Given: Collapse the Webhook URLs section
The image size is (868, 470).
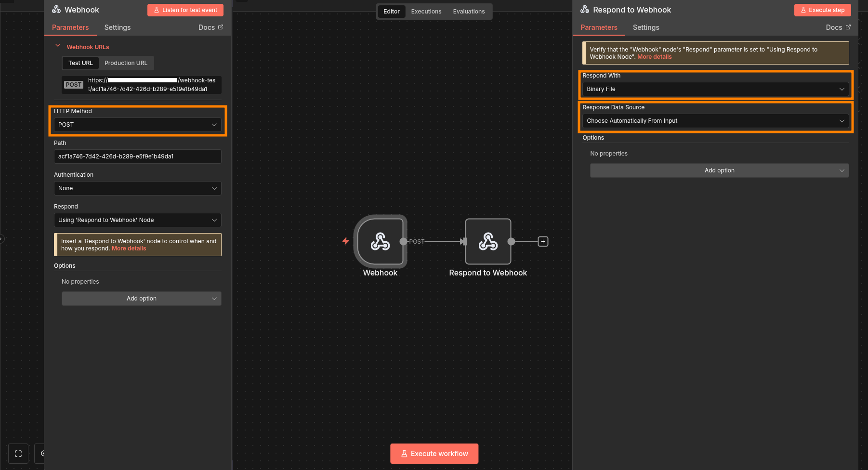Looking at the screenshot, I should point(58,46).
